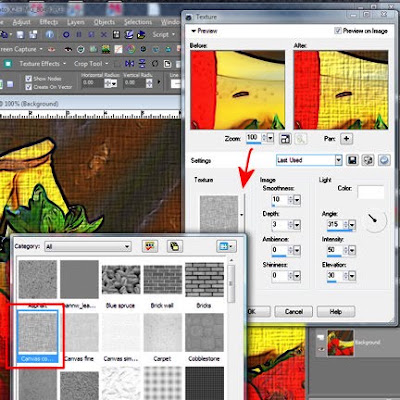This screenshot has width=400, height=400.
Task: Open the Layers menu
Action: (76, 22)
